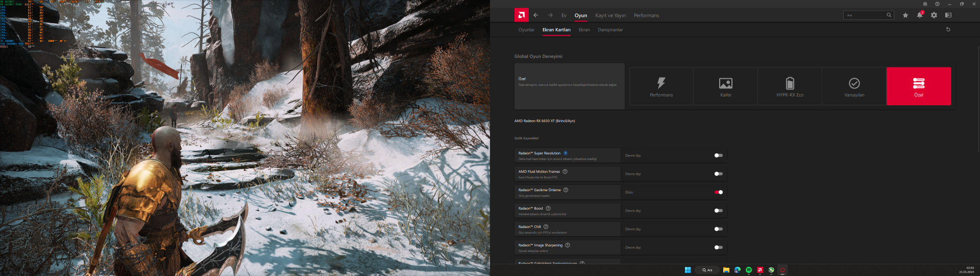Go back with the left arrow

click(536, 15)
